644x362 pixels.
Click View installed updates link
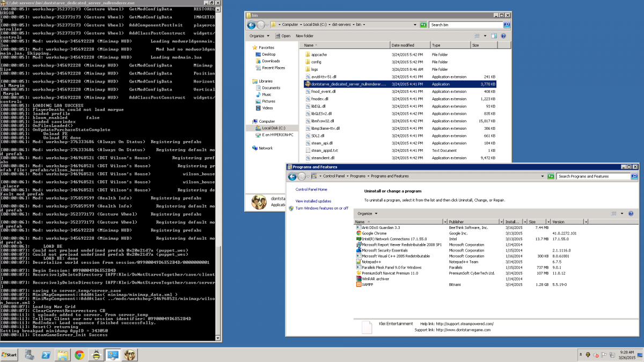click(x=313, y=201)
